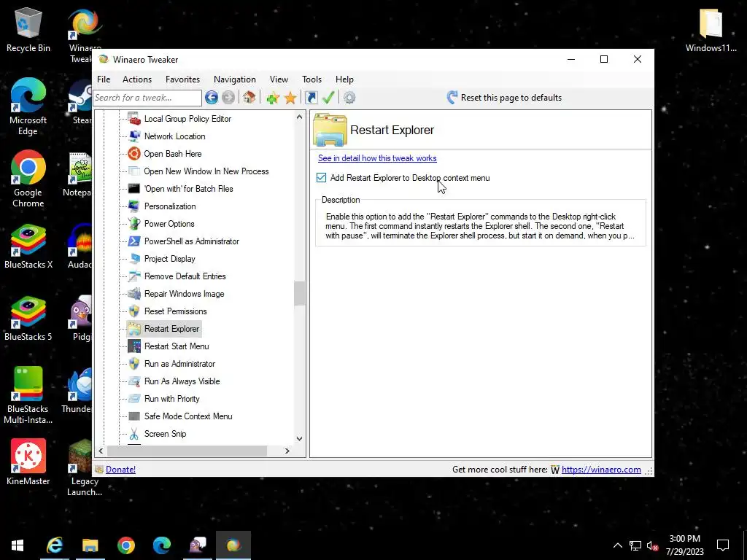Click Reset this page to defaults
The height and width of the screenshot is (560, 747).
(504, 98)
